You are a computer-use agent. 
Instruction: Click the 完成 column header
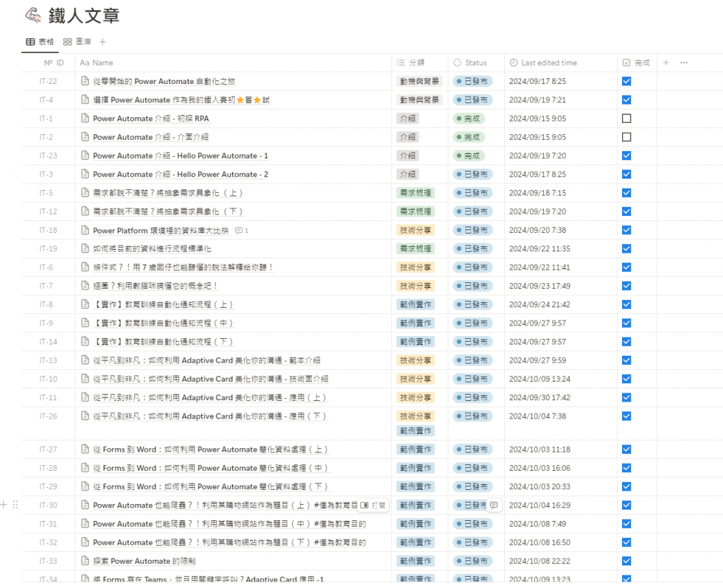[636, 63]
